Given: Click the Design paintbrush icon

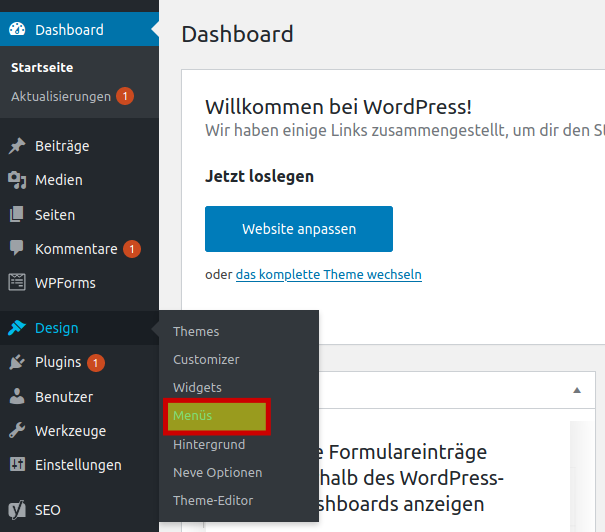Looking at the screenshot, I should [17, 328].
